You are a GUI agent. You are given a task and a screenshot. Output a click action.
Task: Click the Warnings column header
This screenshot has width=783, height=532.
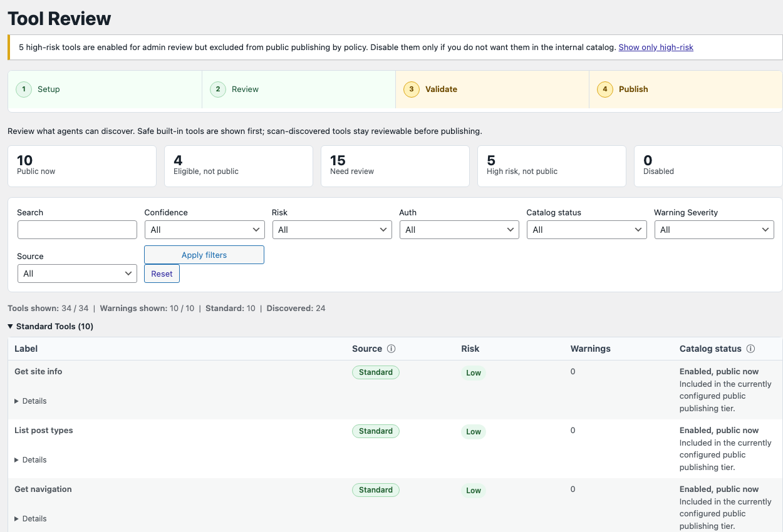590,349
